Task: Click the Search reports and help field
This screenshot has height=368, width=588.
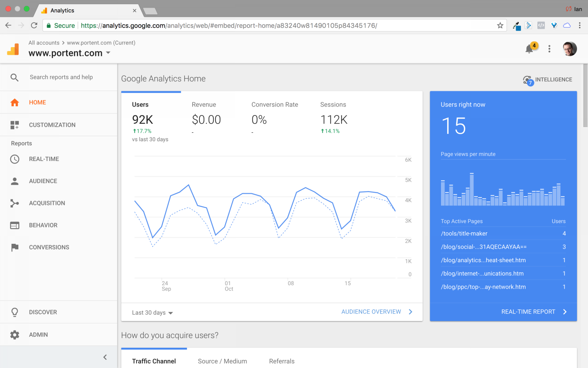Action: (x=61, y=77)
